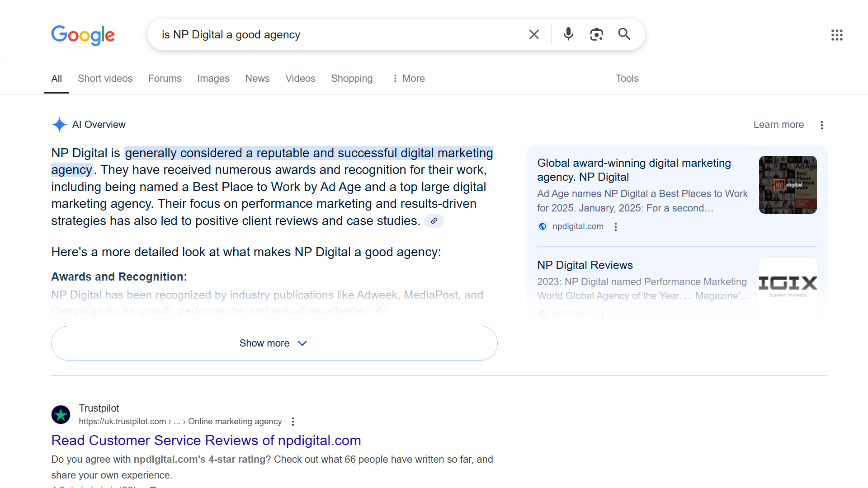The image size is (868, 488).
Task: Open NP Digital Best Places thumbnail
Action: point(788,184)
